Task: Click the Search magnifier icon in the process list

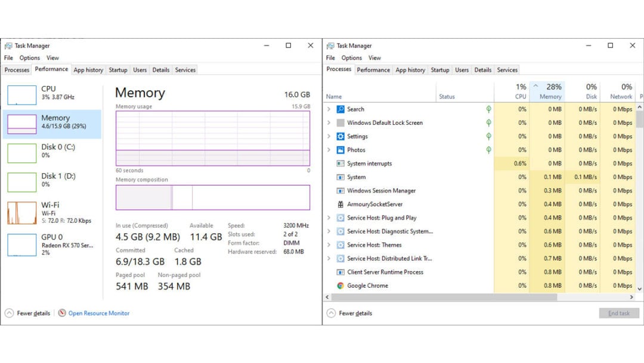Action: tap(342, 109)
